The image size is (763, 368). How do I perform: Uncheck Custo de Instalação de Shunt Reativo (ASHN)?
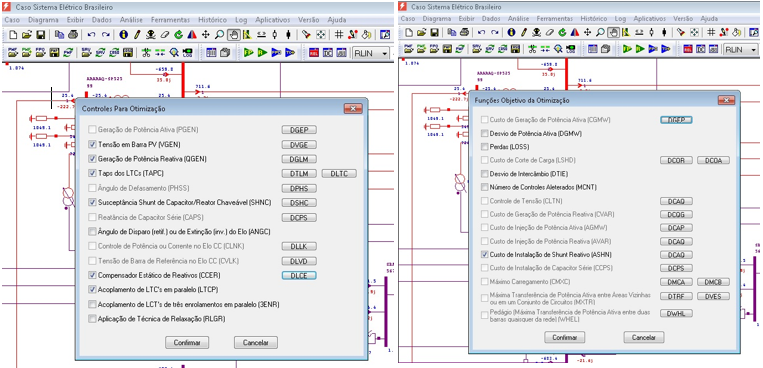pyautogui.click(x=484, y=254)
